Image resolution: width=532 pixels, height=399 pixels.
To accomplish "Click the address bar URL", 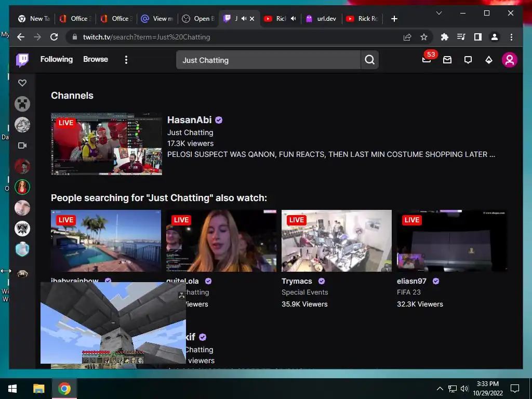I will [x=147, y=37].
